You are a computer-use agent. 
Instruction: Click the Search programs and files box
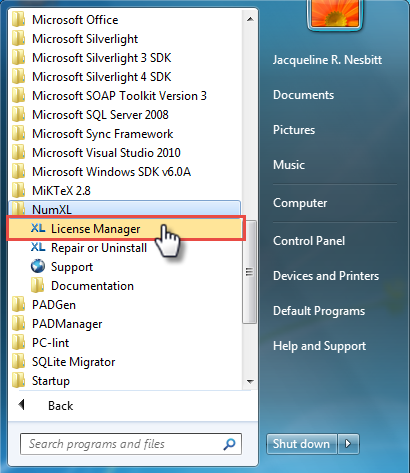pos(131,444)
